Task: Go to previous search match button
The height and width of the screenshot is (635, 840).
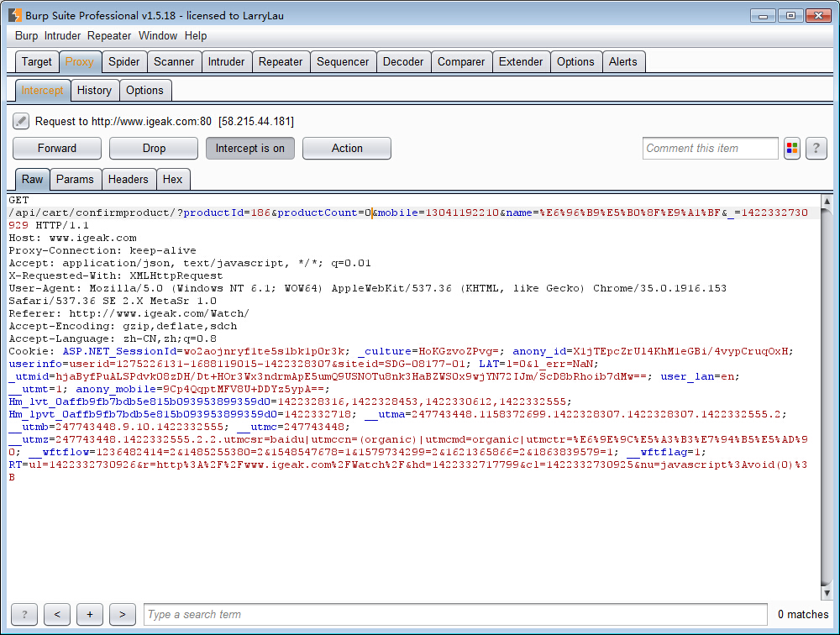Action: [57, 615]
